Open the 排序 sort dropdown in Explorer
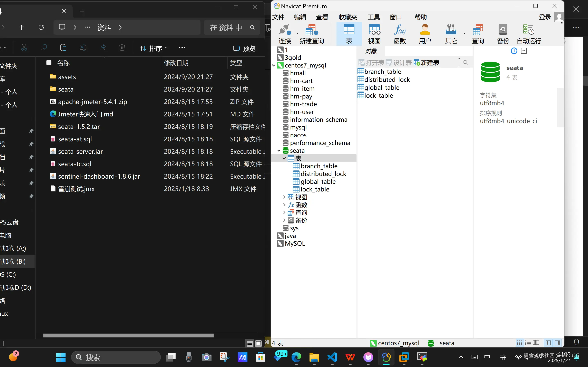588x367 pixels. pyautogui.click(x=154, y=48)
